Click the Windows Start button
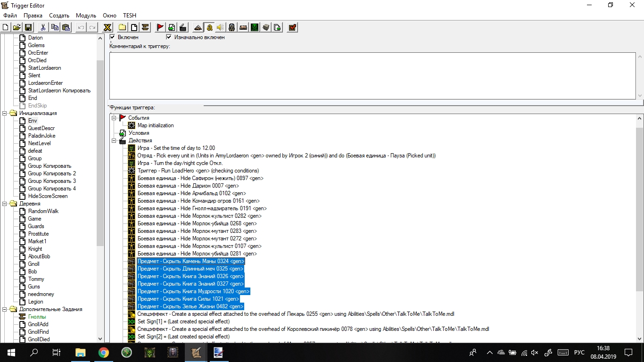This screenshot has width=644, height=362. pos(11,352)
